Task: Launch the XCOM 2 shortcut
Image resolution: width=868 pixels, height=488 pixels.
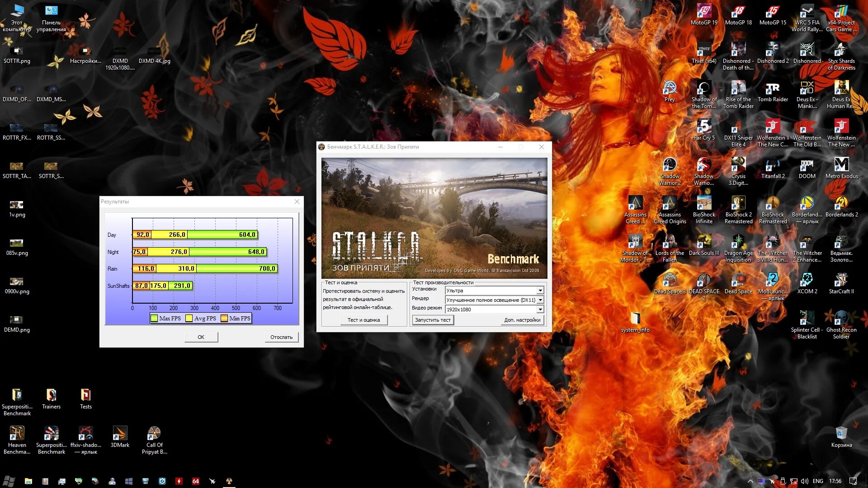Action: point(807,284)
